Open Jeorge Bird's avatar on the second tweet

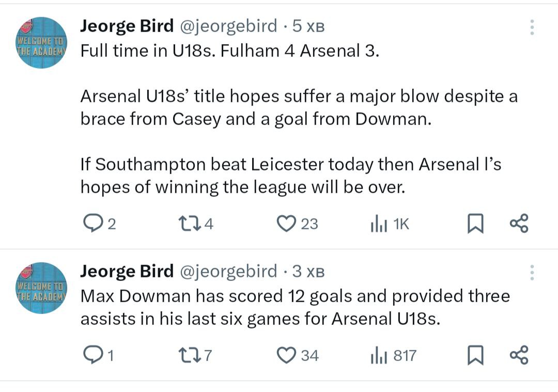41,288
